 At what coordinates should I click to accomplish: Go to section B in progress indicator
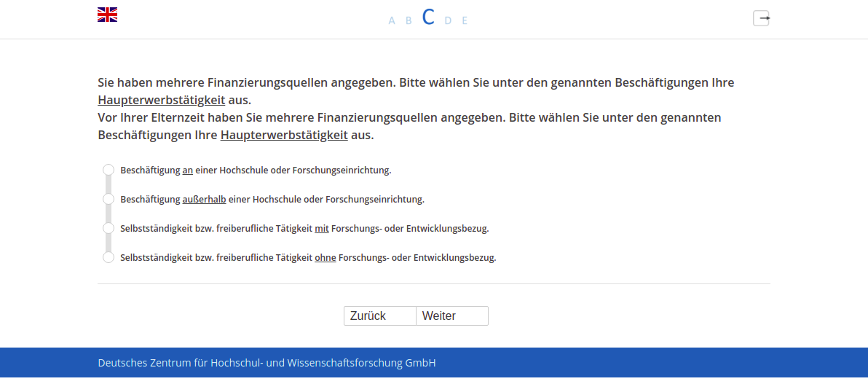click(409, 21)
